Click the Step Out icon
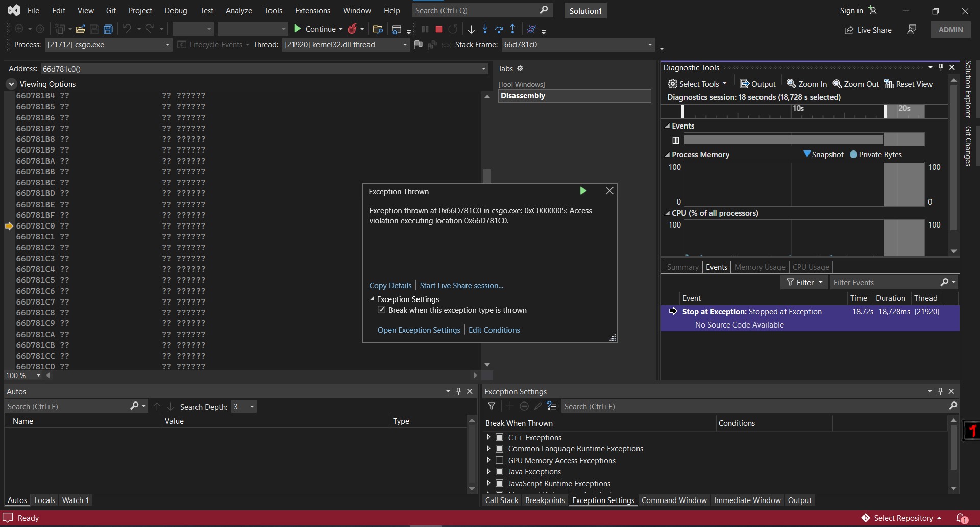 513,29
